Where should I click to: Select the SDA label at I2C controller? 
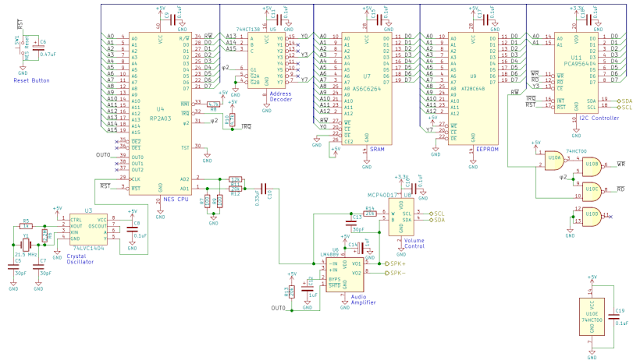(x=625, y=101)
